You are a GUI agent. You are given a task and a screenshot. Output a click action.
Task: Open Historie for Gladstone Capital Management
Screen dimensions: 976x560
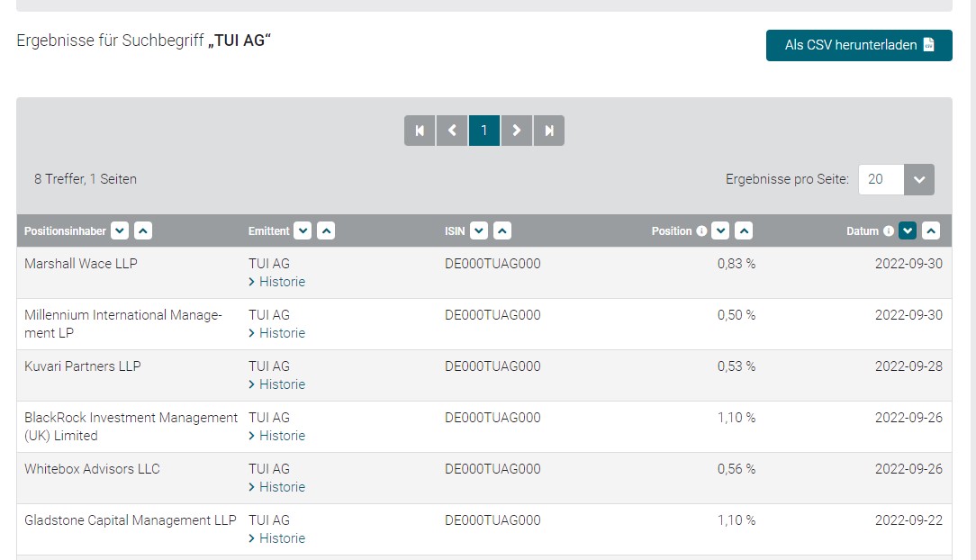(x=277, y=538)
